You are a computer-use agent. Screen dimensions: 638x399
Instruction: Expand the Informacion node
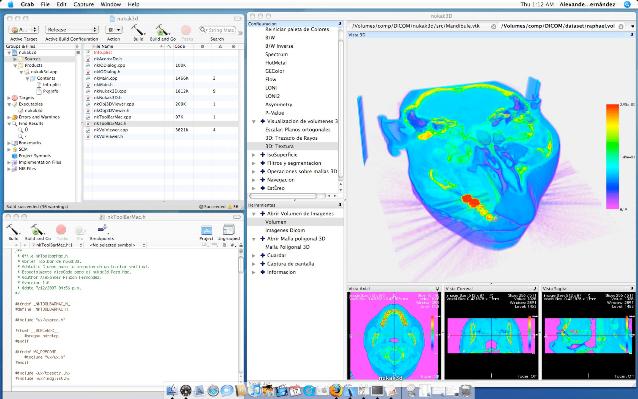tap(253, 272)
